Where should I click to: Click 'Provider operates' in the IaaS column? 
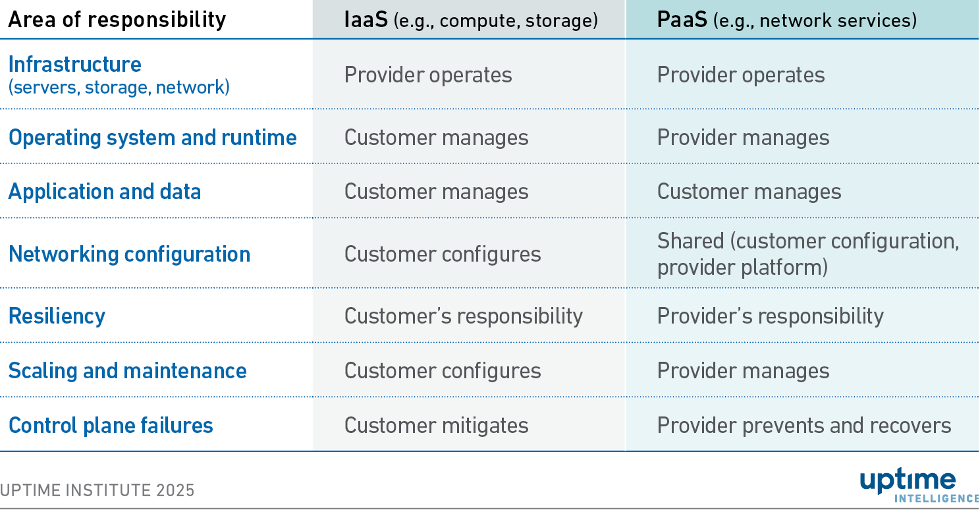427,75
